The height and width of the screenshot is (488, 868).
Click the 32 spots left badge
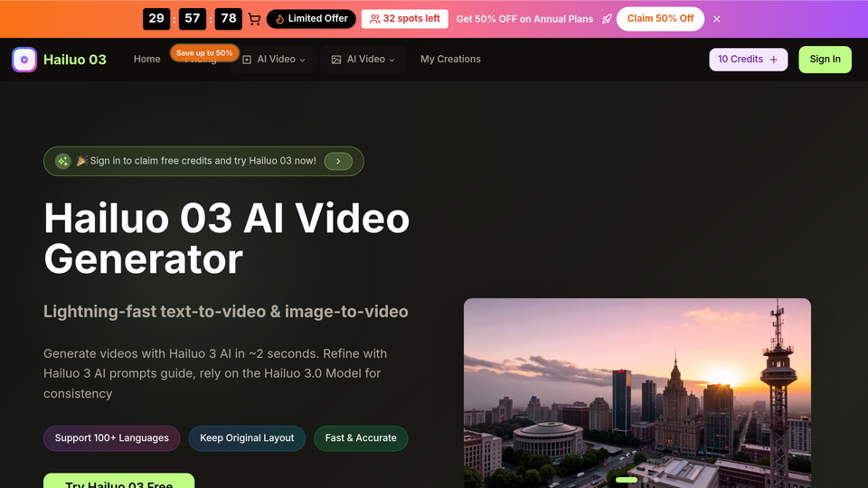coord(405,19)
